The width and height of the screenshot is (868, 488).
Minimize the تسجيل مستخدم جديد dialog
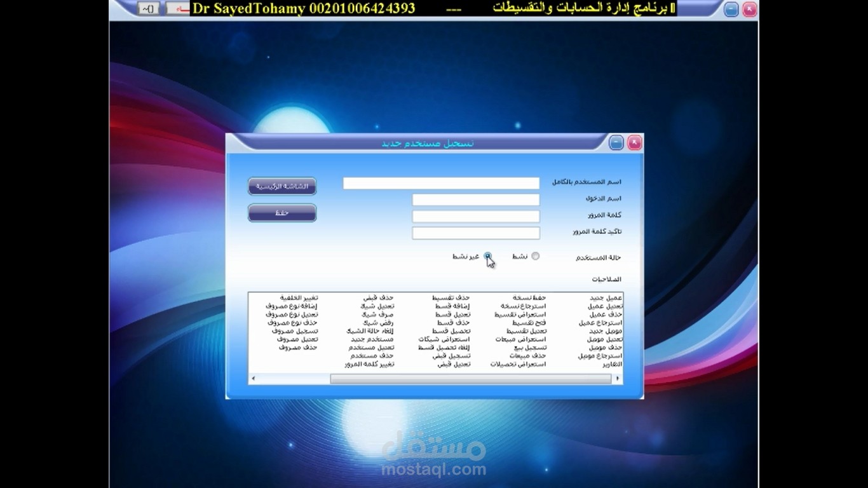click(616, 143)
